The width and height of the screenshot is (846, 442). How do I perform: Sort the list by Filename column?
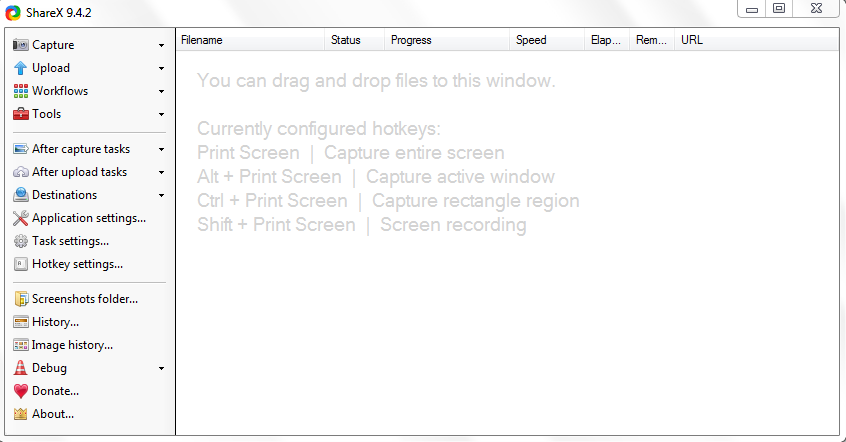[x=250, y=40]
